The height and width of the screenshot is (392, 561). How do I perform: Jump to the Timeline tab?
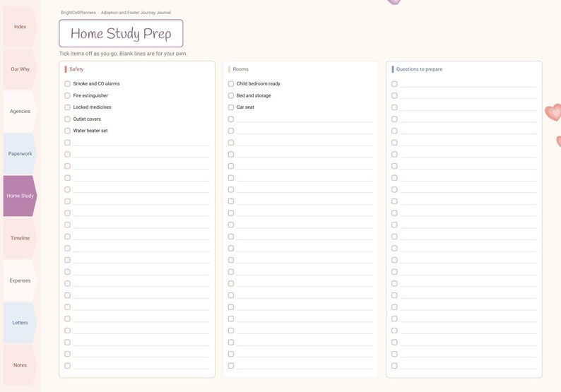tap(20, 238)
